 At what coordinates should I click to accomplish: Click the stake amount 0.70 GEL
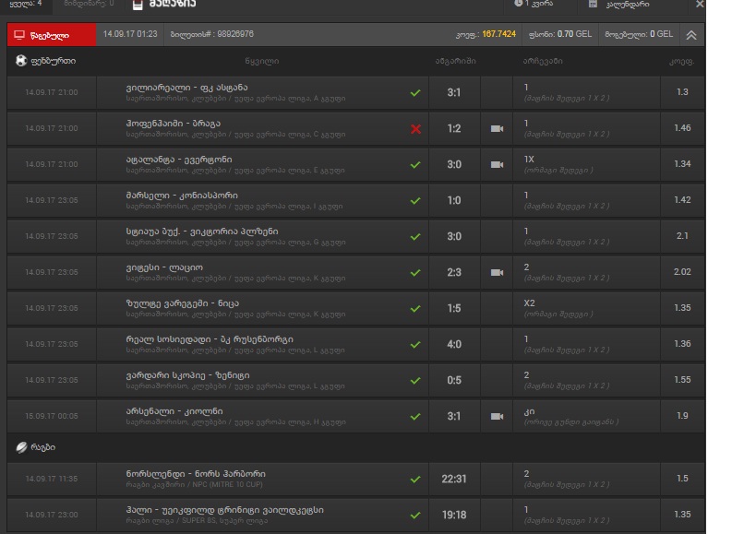pos(574,34)
